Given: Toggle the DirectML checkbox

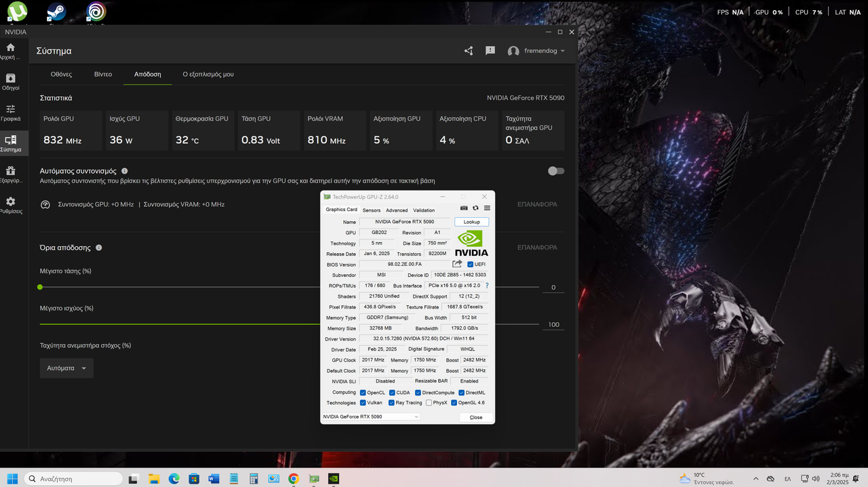Looking at the screenshot, I should pyautogui.click(x=462, y=392).
